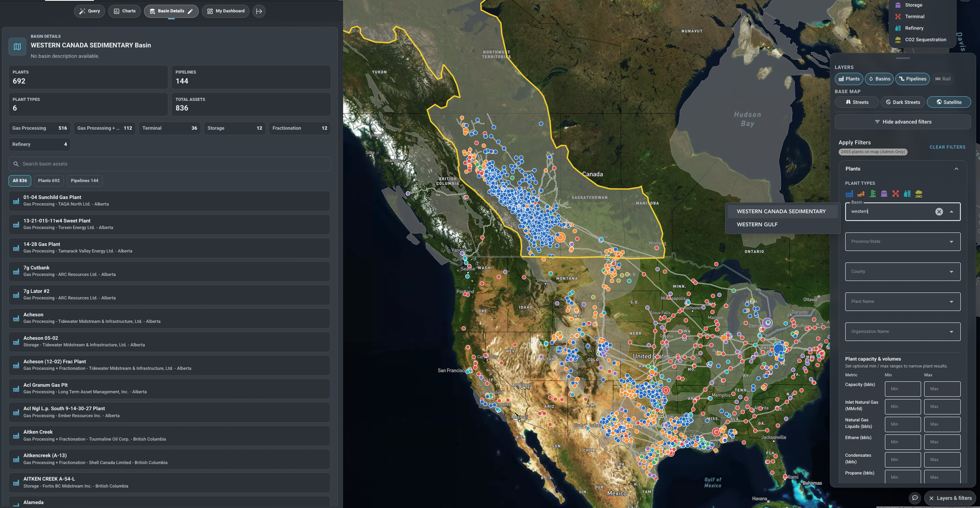Click the Capacity (bbls) Min field

(903, 389)
